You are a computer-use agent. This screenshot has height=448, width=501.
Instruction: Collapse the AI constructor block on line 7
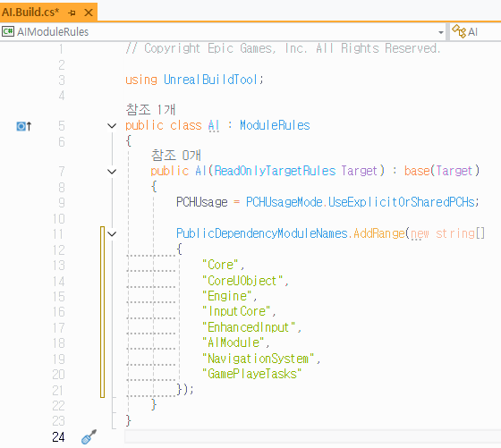112,172
